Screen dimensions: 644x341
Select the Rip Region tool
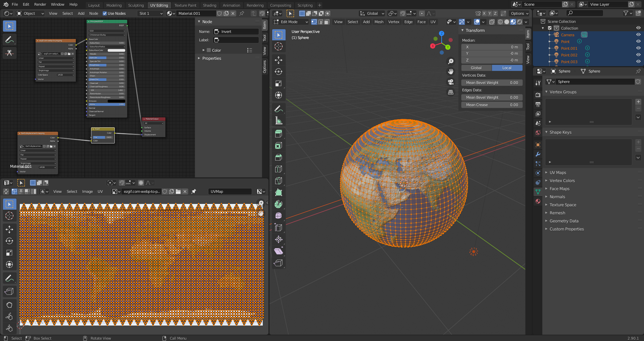click(x=279, y=263)
